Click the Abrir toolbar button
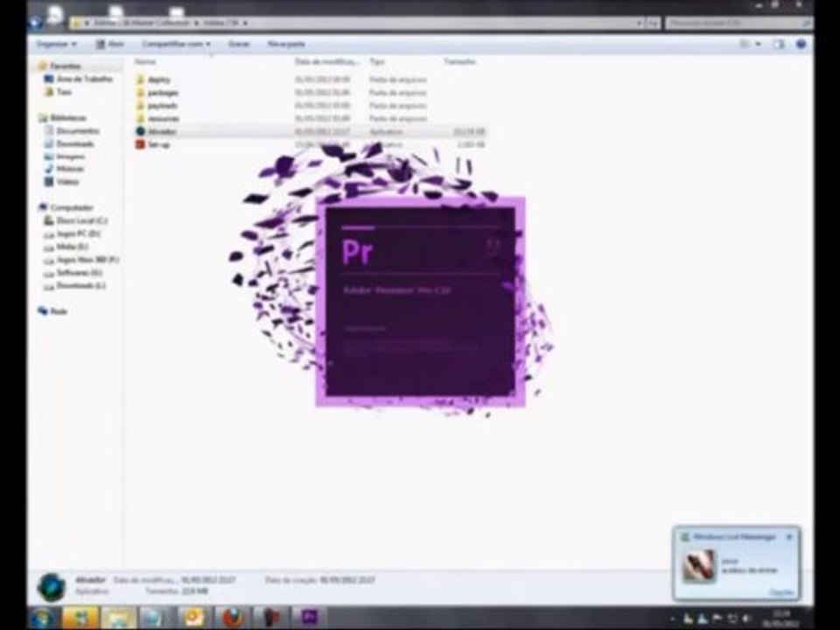Image resolution: width=840 pixels, height=630 pixels. (x=110, y=44)
